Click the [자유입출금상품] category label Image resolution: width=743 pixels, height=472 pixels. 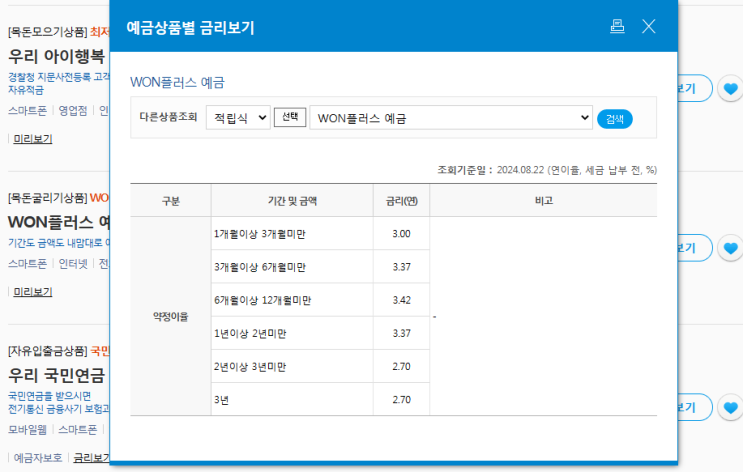[48, 351]
